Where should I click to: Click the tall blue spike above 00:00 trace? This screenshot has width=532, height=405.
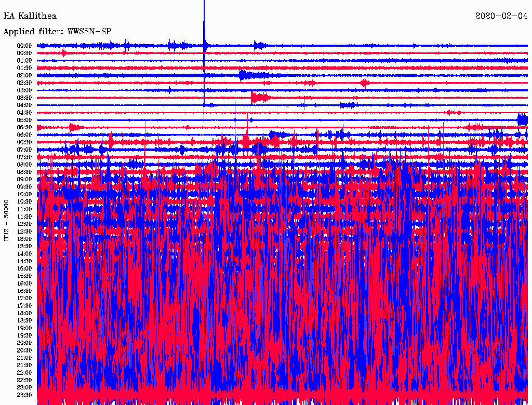pyautogui.click(x=204, y=25)
